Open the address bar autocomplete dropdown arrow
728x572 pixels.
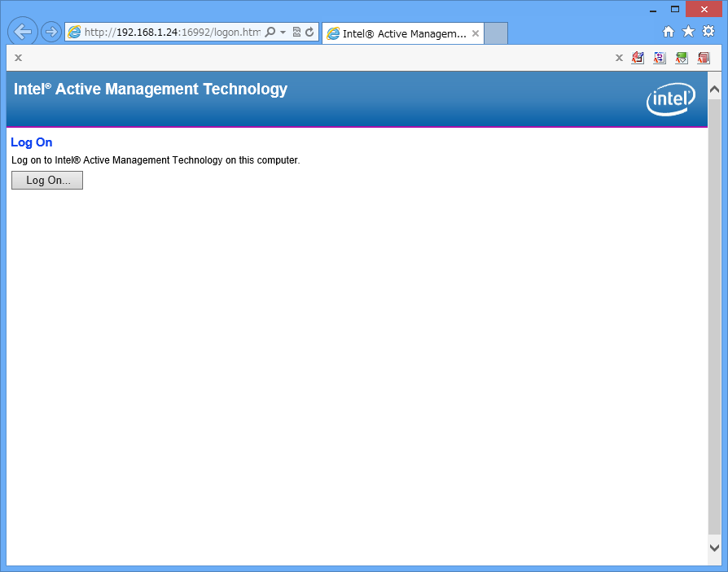coord(283,32)
